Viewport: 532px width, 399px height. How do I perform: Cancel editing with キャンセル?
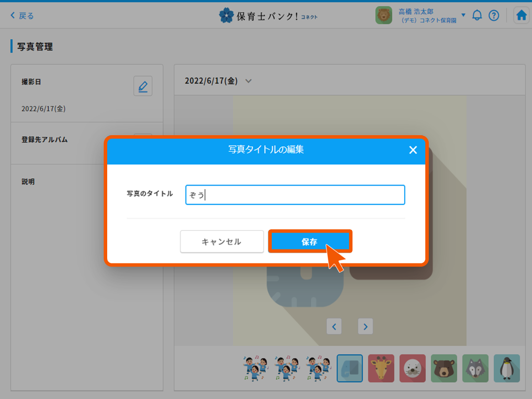222,241
